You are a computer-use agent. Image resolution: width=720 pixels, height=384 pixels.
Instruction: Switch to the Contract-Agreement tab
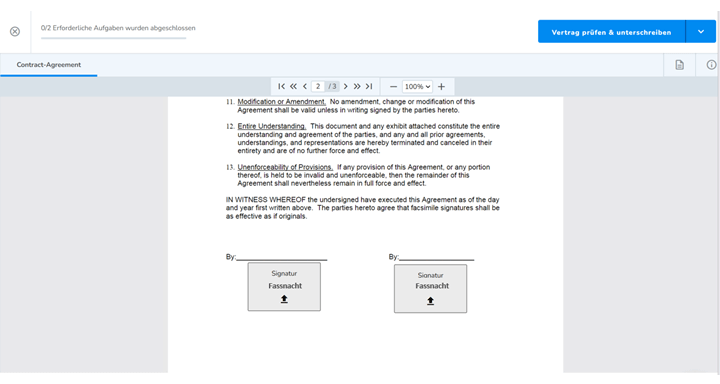pyautogui.click(x=49, y=65)
